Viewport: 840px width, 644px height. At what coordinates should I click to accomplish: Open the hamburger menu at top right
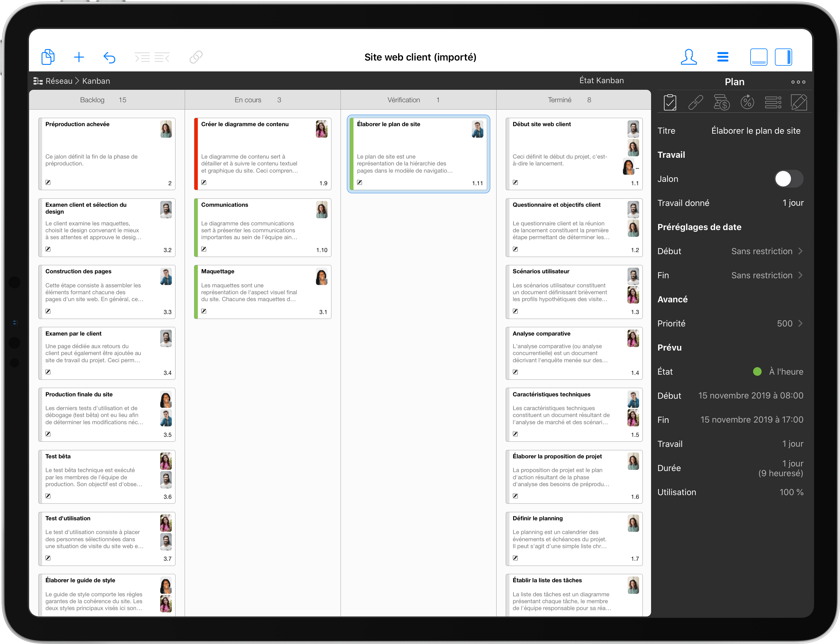point(723,57)
